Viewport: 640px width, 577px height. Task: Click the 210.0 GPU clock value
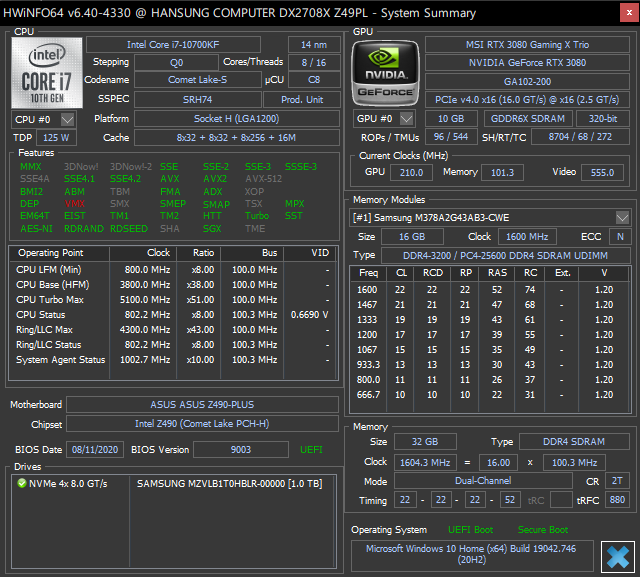pos(411,172)
